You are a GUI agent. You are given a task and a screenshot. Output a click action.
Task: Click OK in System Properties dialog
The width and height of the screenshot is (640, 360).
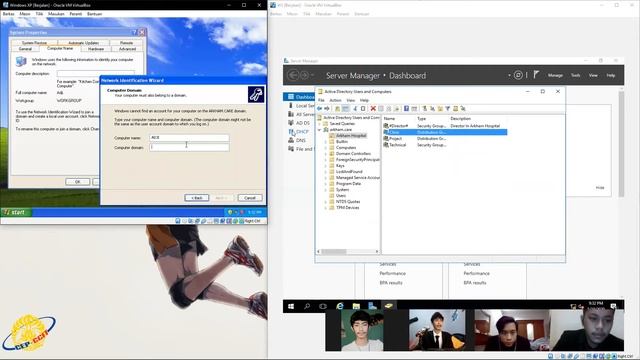point(78,182)
